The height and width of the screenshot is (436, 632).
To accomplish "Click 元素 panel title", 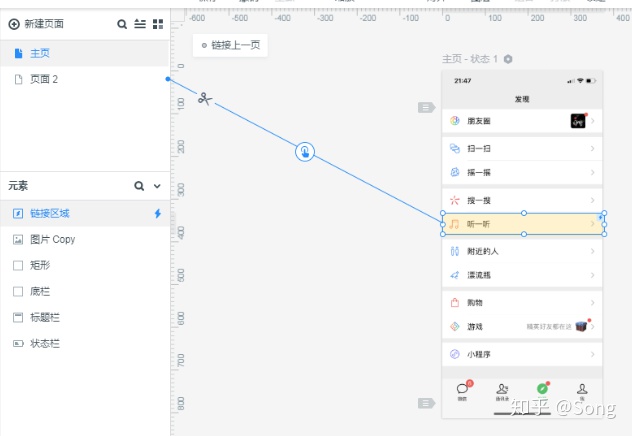I will [x=18, y=186].
